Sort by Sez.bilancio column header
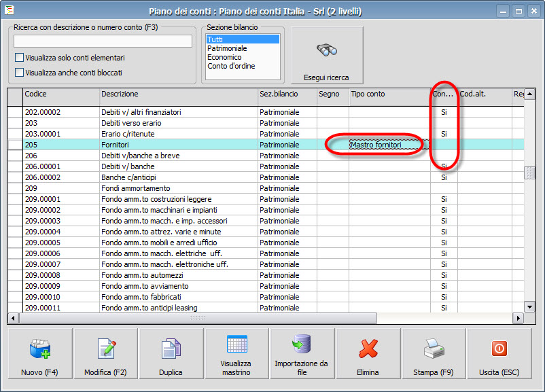The image size is (545, 392). point(287,97)
